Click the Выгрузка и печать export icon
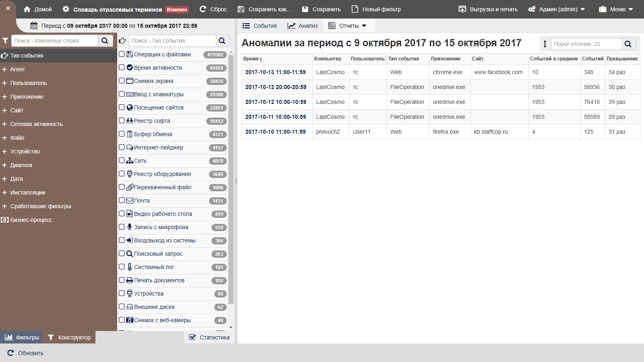 click(x=462, y=9)
